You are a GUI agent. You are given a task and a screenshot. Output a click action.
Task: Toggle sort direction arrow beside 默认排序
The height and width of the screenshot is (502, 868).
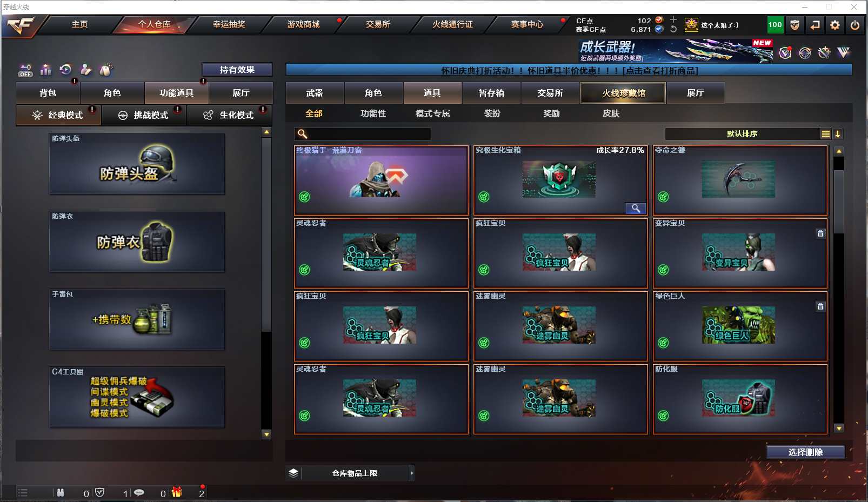[837, 134]
